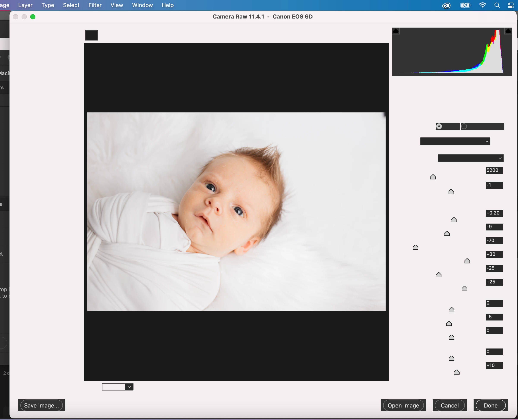Click the selected treatment radio button

(x=439, y=126)
